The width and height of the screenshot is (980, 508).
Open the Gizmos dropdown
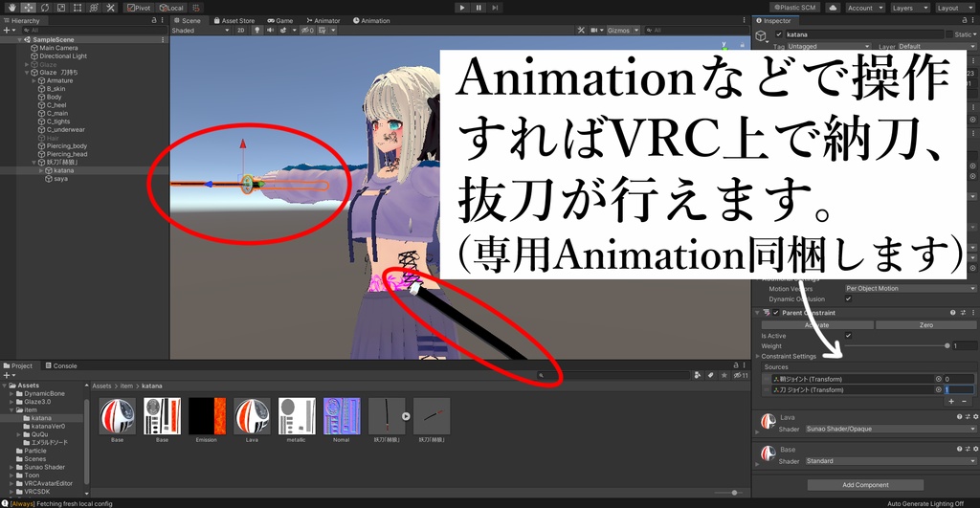tap(623, 30)
